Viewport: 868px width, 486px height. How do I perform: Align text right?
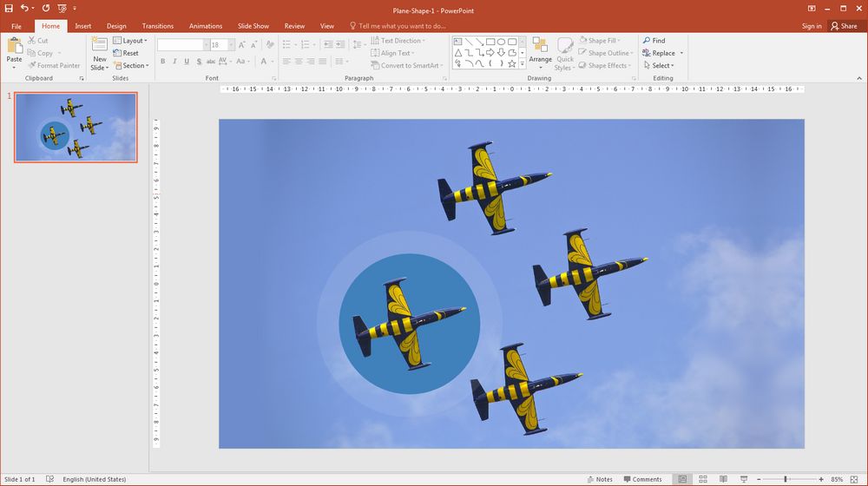click(x=311, y=62)
